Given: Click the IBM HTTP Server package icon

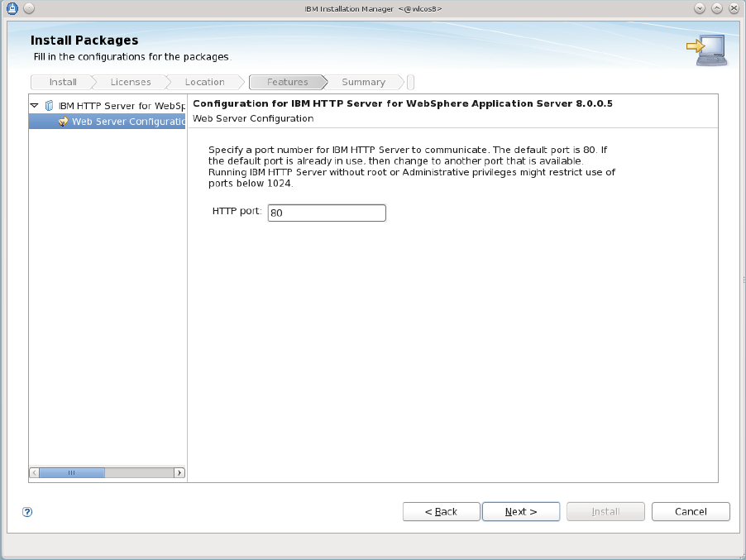Looking at the screenshot, I should 49,106.
